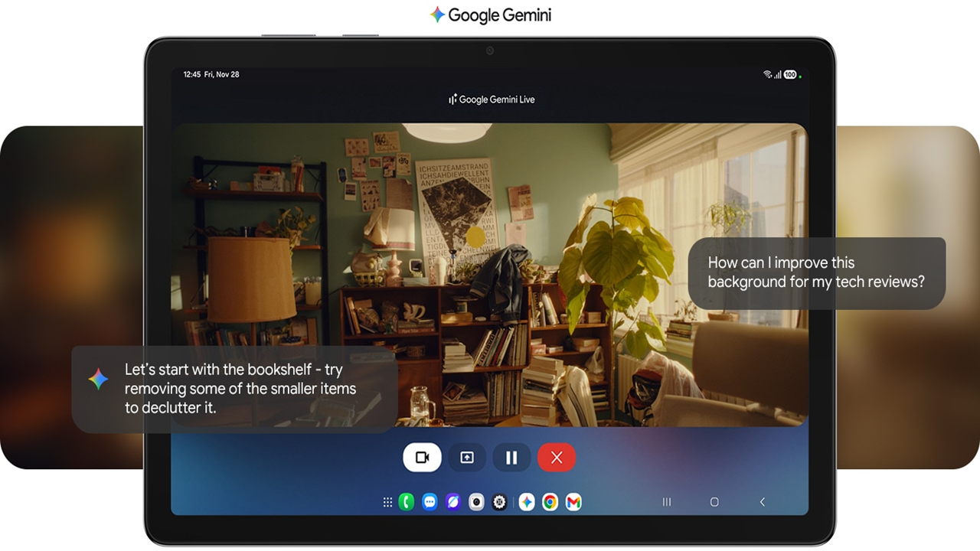
Task: Open the blue Messages app
Action: click(430, 502)
